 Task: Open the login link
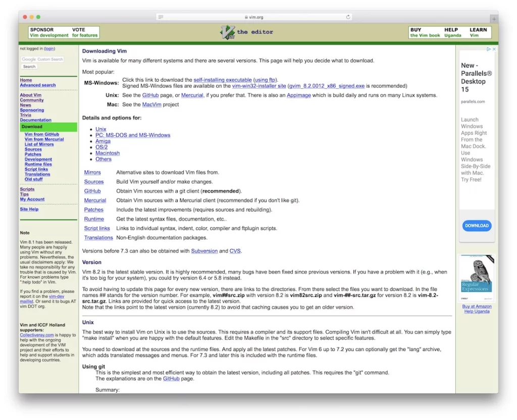click(49, 49)
